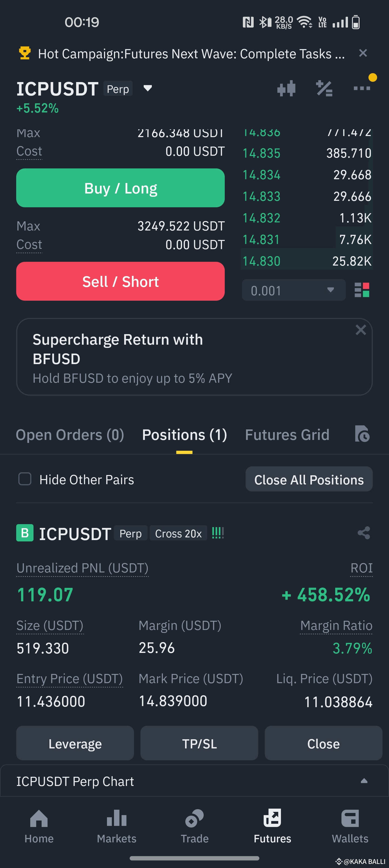This screenshot has height=868, width=389.
Task: Switch to the Open Orders (0) tab
Action: [x=70, y=435]
